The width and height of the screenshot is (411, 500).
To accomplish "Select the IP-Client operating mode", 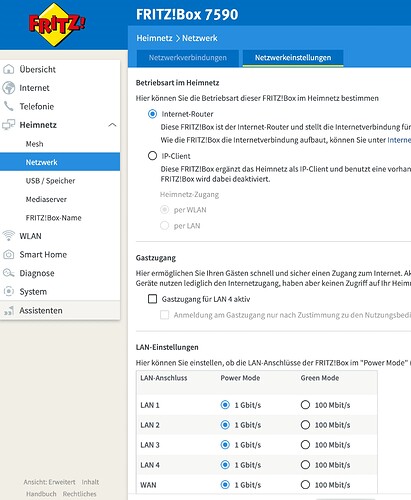I will [152, 156].
